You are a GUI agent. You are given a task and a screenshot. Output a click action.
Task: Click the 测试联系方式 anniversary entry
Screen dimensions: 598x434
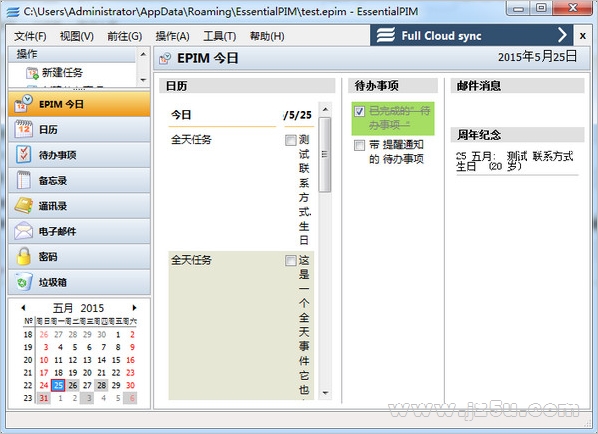coord(515,161)
